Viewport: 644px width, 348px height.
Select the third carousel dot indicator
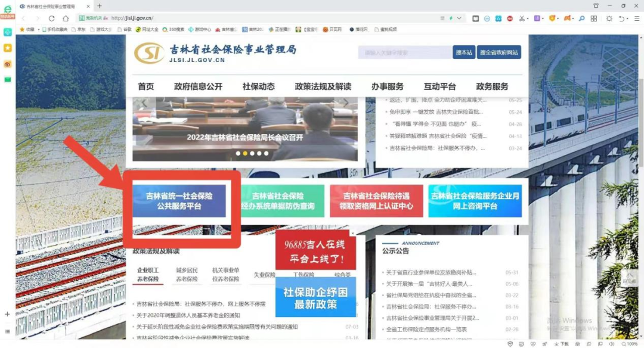[x=252, y=153]
